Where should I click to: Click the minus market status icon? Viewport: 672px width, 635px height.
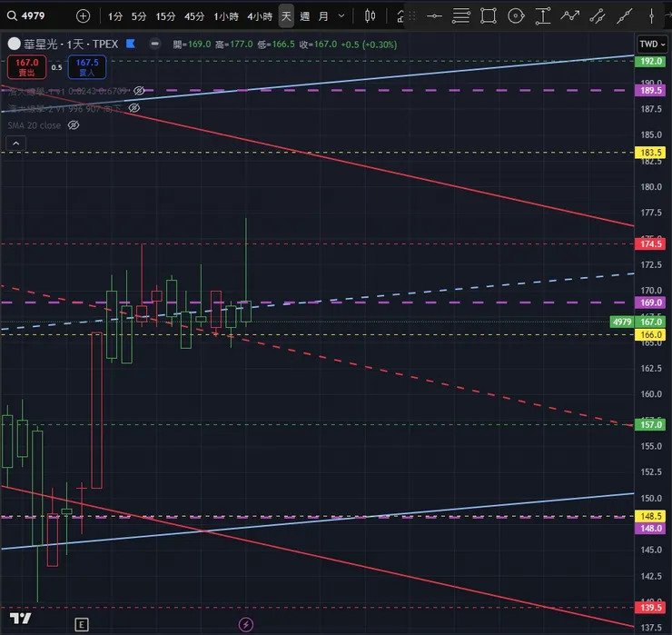(155, 44)
